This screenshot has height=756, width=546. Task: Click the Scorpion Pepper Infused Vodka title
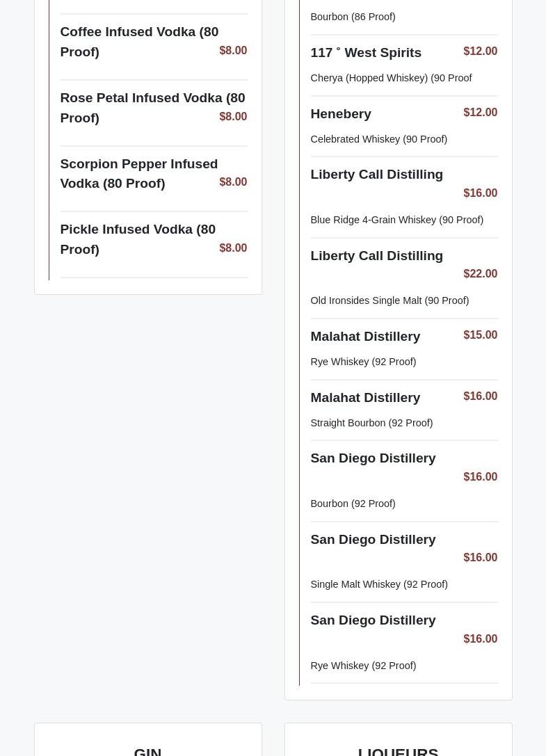139,173
